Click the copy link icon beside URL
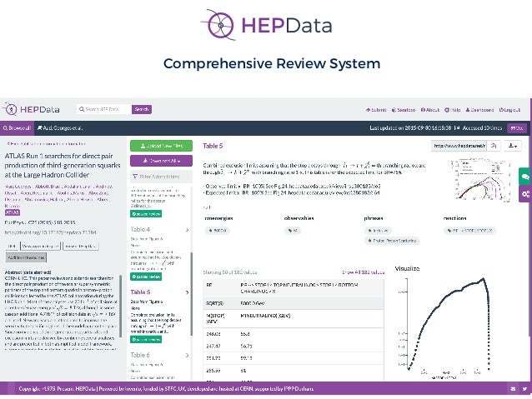 [494, 146]
